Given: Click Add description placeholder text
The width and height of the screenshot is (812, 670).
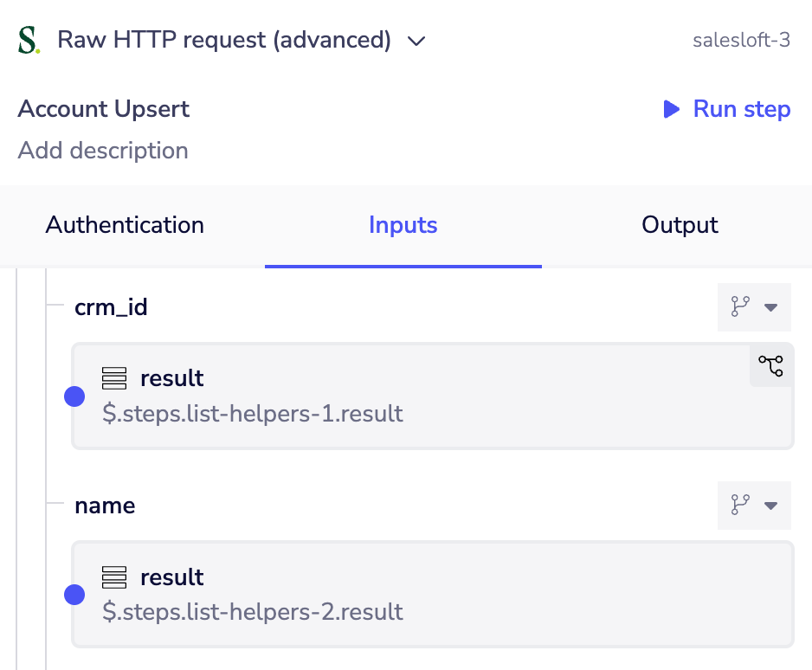Looking at the screenshot, I should 103,151.
